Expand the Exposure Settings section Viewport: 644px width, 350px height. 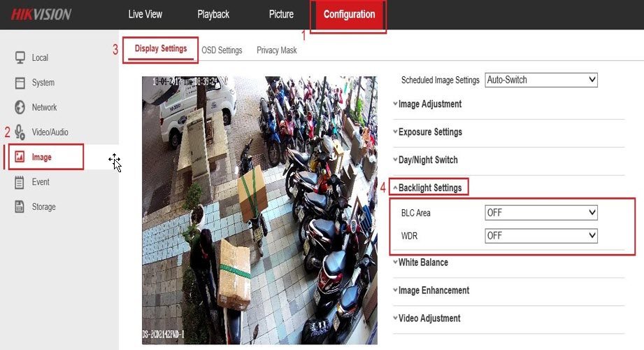[x=429, y=132]
